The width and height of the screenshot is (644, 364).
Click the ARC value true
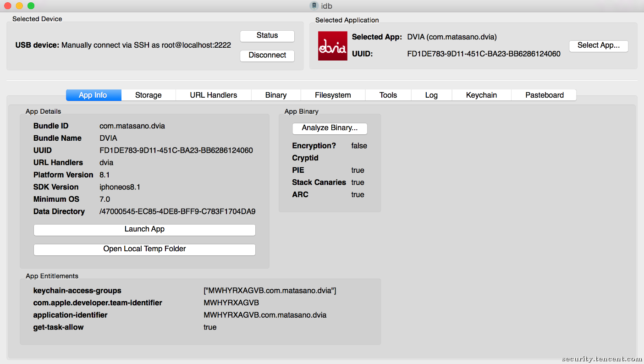(358, 194)
